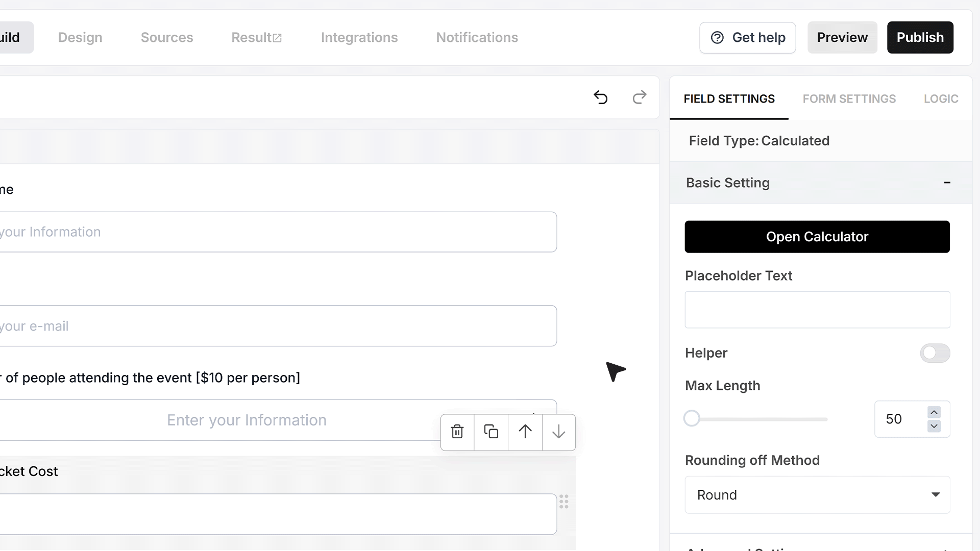980x551 pixels.
Task: Redo the last change
Action: tap(640, 97)
